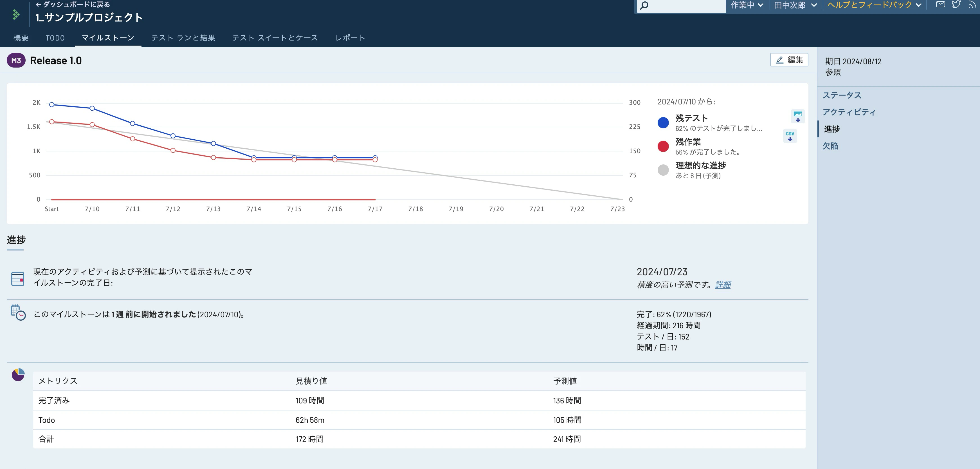Screen dimensions: 980x469
Task: Click the search magnifier icon
Action: pos(644,5)
